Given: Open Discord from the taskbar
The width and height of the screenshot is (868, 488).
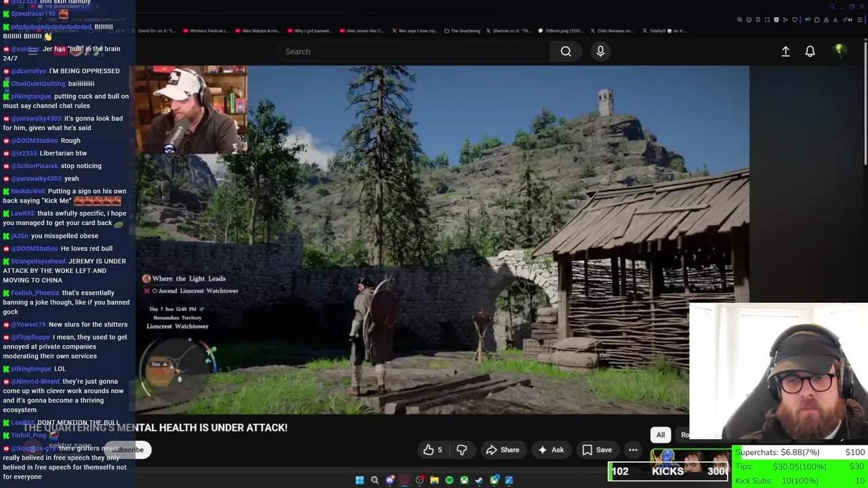Looking at the screenshot, I should (x=390, y=481).
